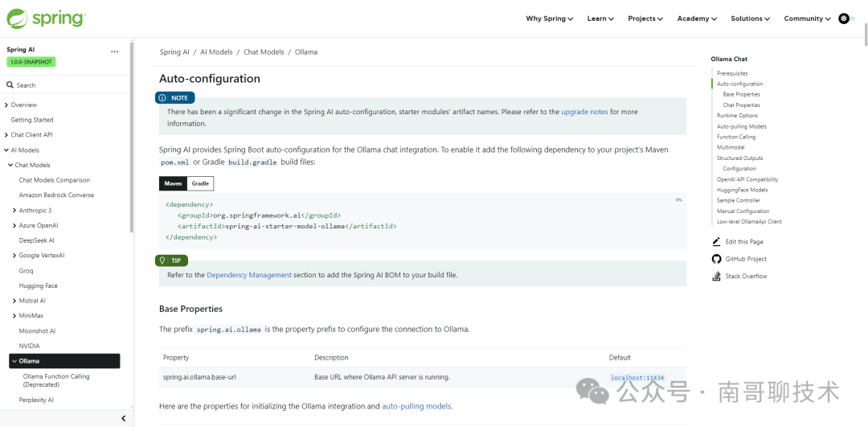868x427 pixels.
Task: Open the Projects dropdown menu
Action: [645, 18]
